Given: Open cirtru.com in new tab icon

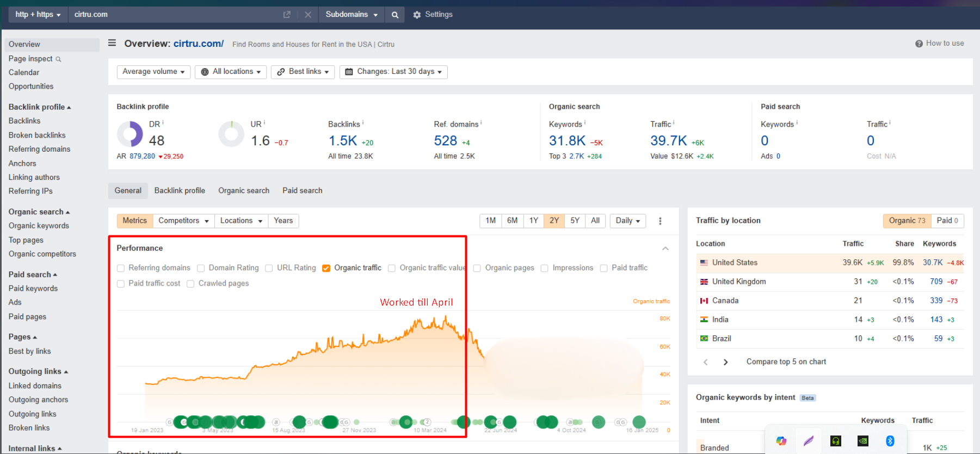Looking at the screenshot, I should coord(287,15).
